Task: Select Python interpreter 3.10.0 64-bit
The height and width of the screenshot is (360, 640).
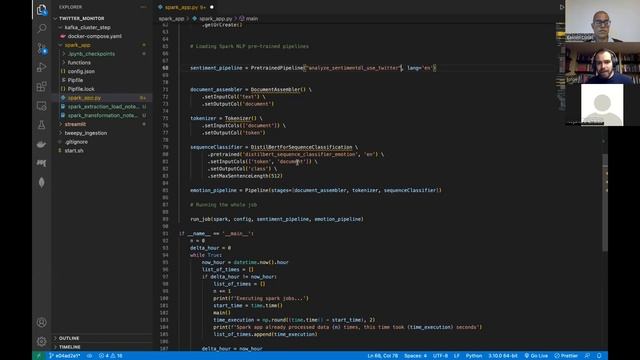Action: point(503,356)
